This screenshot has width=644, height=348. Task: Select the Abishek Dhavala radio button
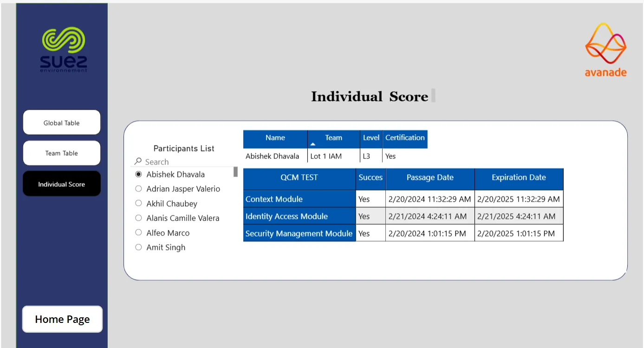click(x=138, y=174)
